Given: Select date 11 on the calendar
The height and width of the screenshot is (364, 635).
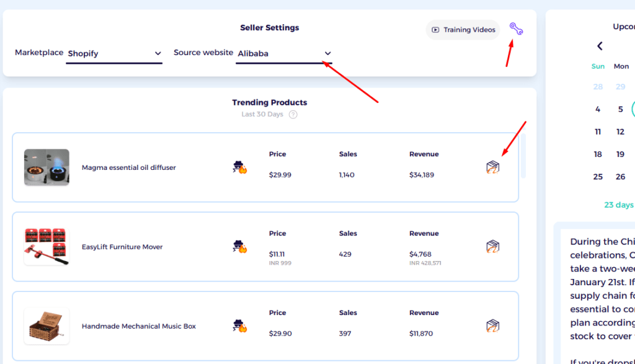Looking at the screenshot, I should tap(598, 131).
